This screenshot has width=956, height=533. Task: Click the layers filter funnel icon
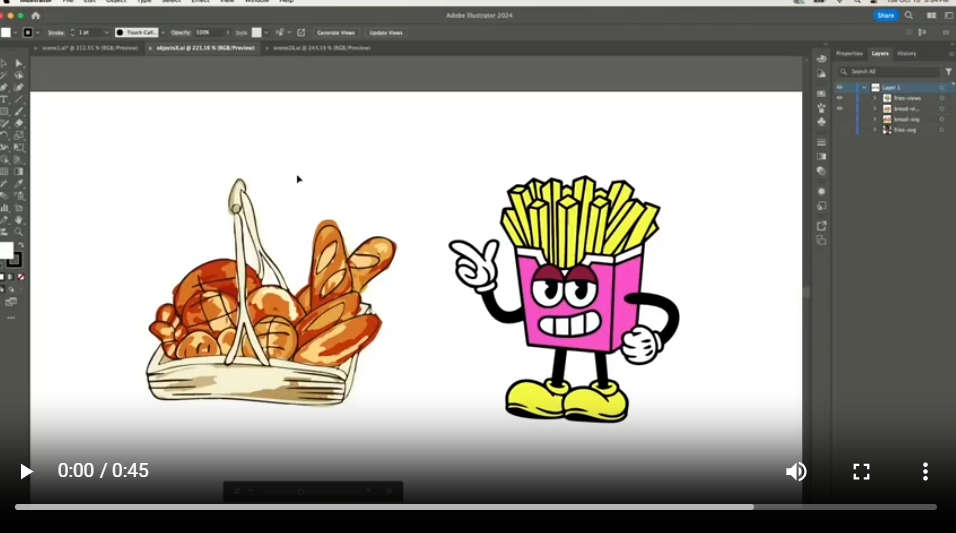click(x=949, y=72)
